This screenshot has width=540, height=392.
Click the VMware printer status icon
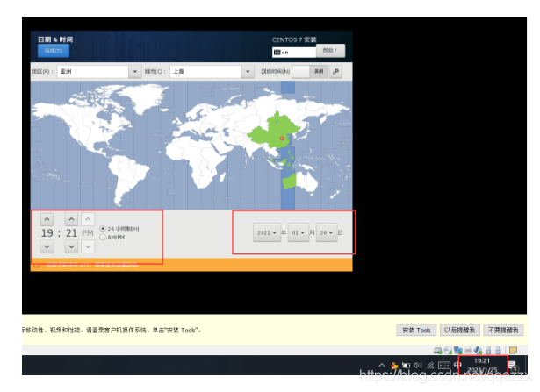[x=468, y=351]
